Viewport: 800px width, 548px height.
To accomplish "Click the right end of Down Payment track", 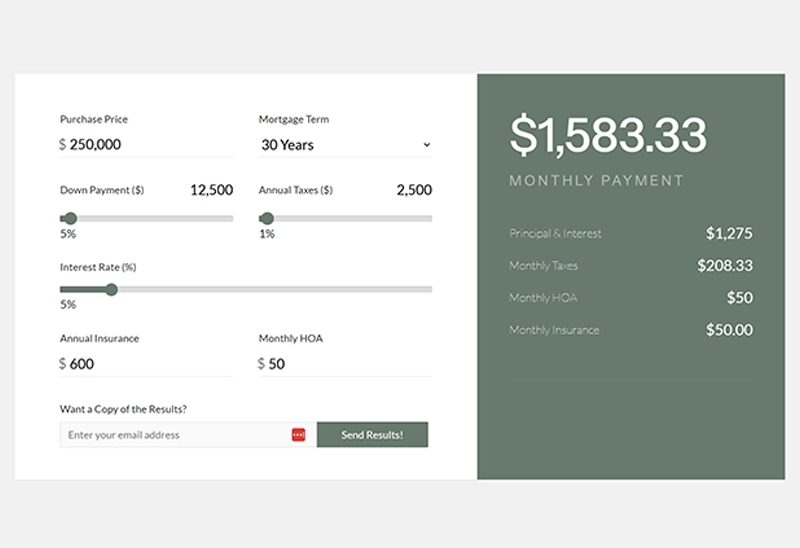I will 230,218.
